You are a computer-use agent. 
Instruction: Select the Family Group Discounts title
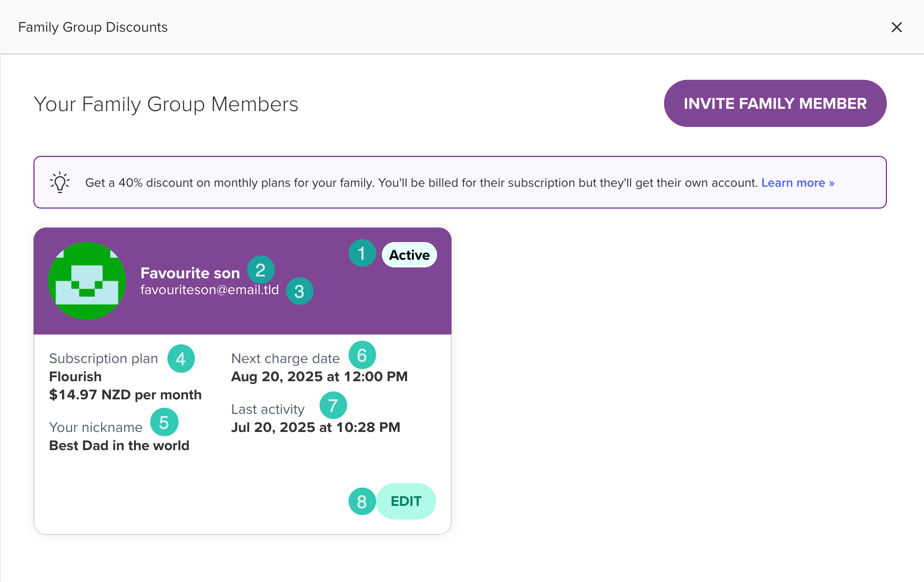tap(93, 27)
